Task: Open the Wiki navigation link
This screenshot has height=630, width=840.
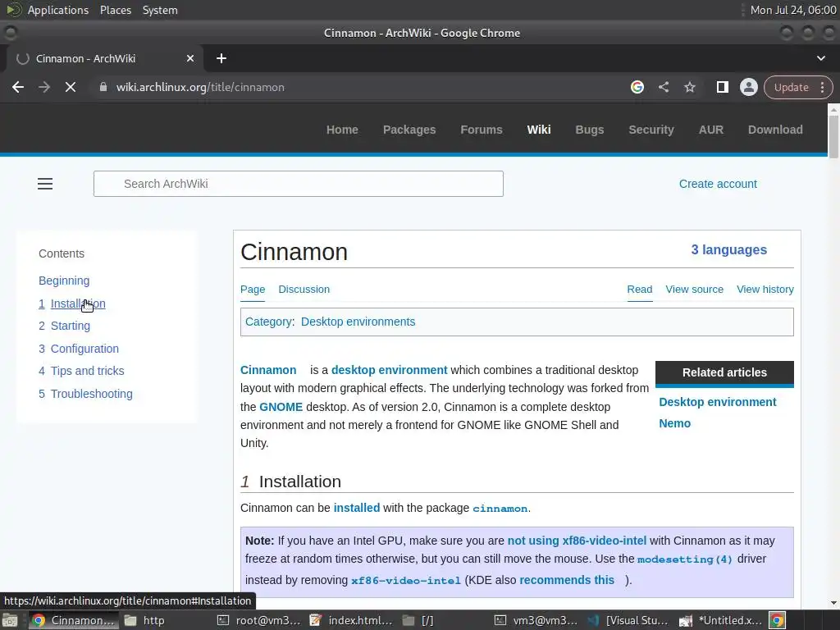Action: [x=538, y=130]
